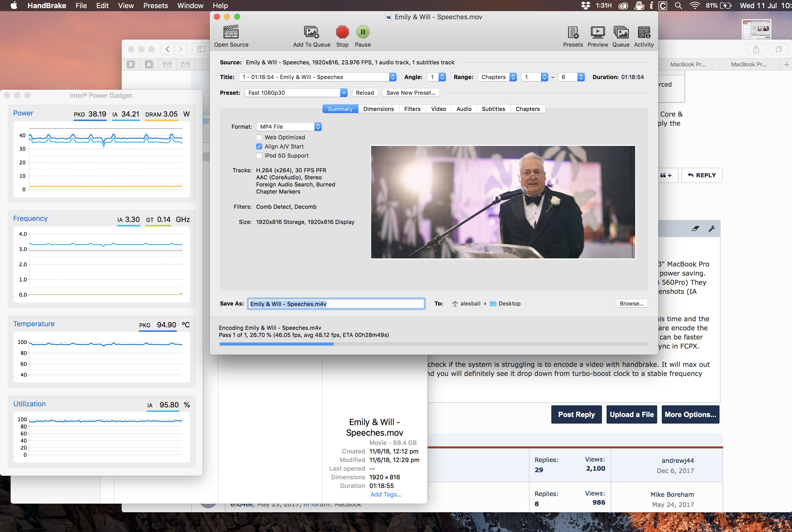Click the forum REPLY button
792x532 pixels.
click(x=702, y=175)
